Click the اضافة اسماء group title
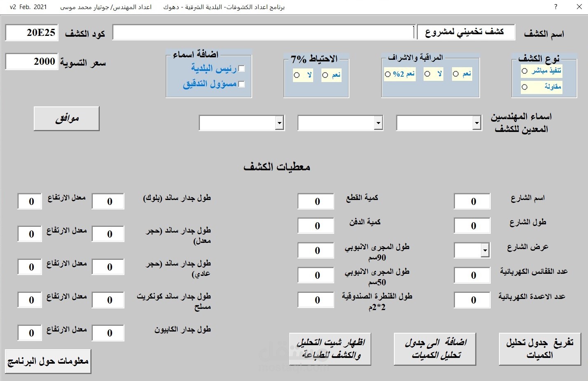Screen dimensions: 588x381 [196, 54]
